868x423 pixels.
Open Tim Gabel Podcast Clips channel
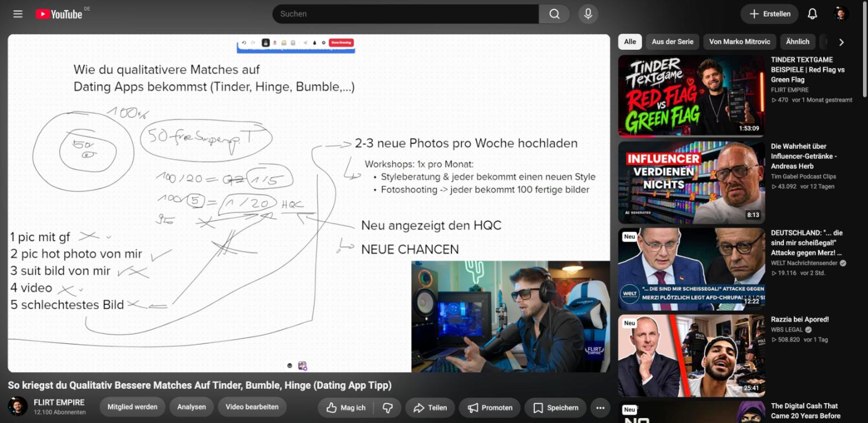coord(803,176)
